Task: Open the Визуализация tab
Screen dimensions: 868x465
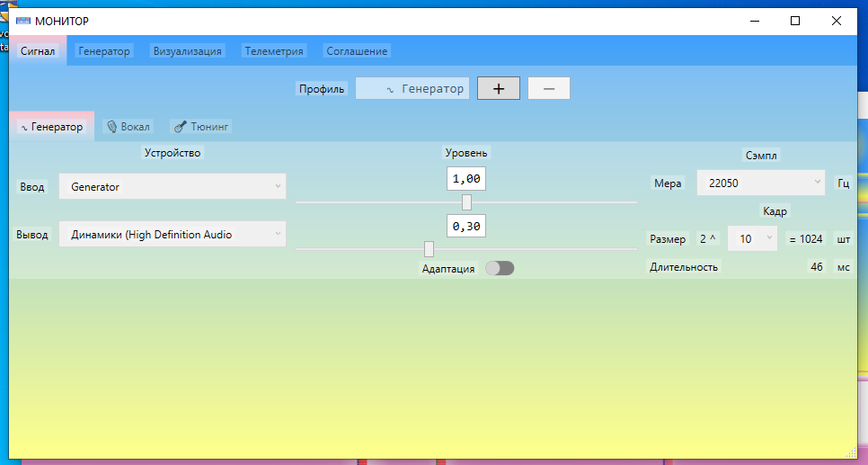Action: point(187,51)
